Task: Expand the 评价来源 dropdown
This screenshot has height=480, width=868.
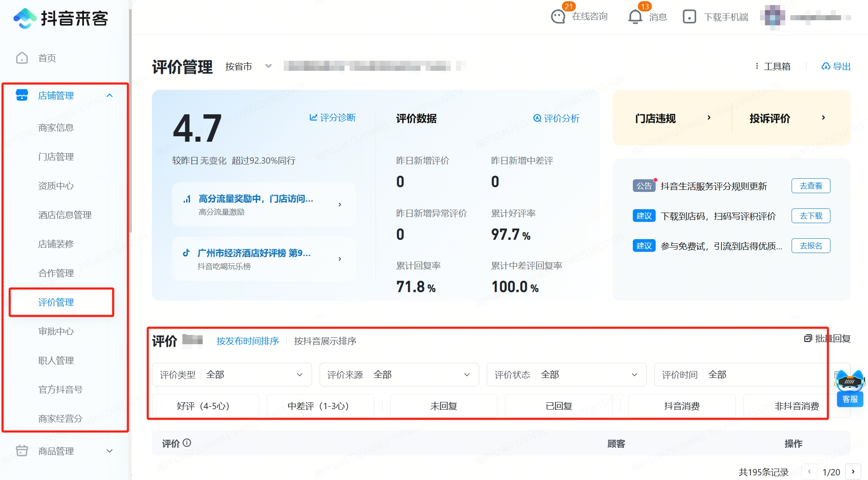Action: 399,375
